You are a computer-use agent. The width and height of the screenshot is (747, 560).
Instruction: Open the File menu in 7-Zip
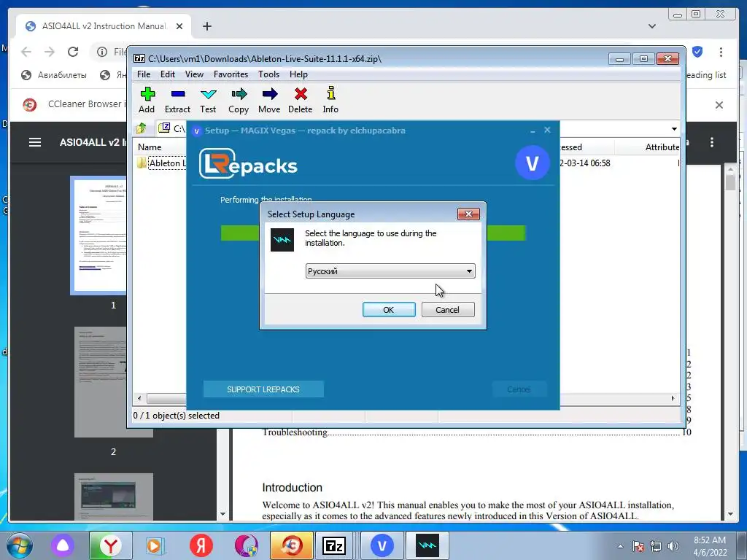[144, 74]
